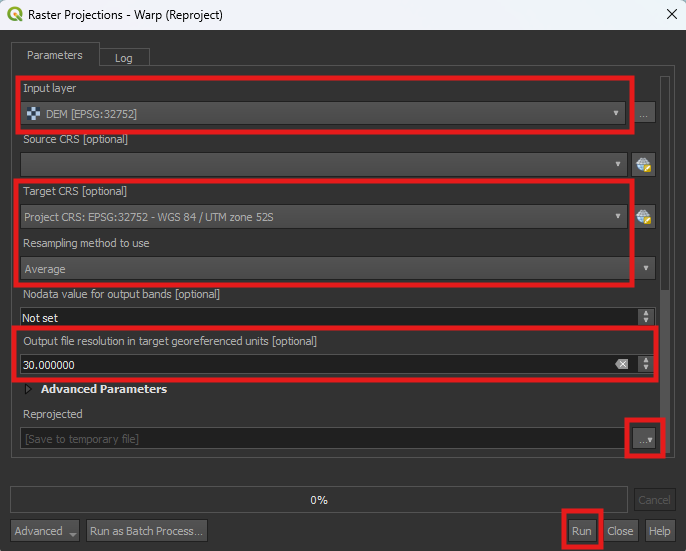Browse for input layer with ellipsis button
The height and width of the screenshot is (551, 686).
pyautogui.click(x=644, y=114)
